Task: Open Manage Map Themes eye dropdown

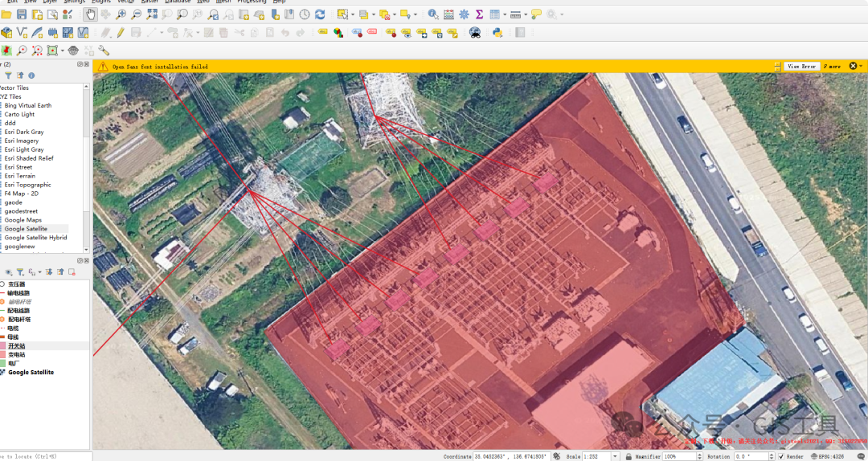Action: pos(8,272)
